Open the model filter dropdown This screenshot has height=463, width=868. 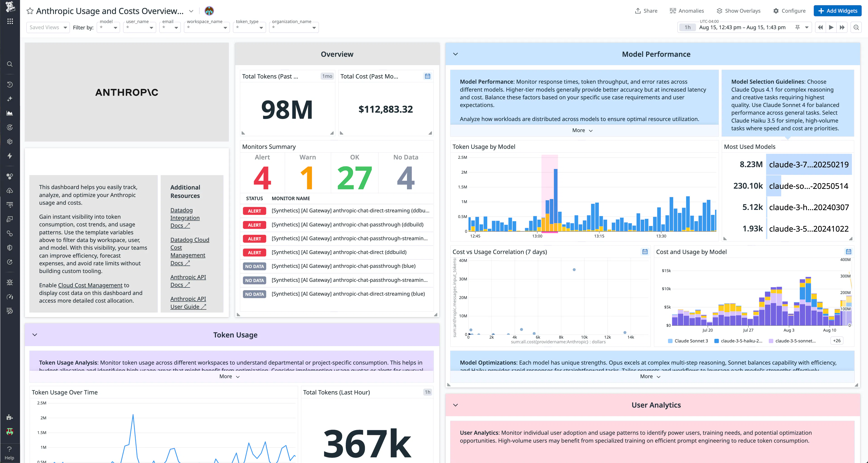click(108, 27)
